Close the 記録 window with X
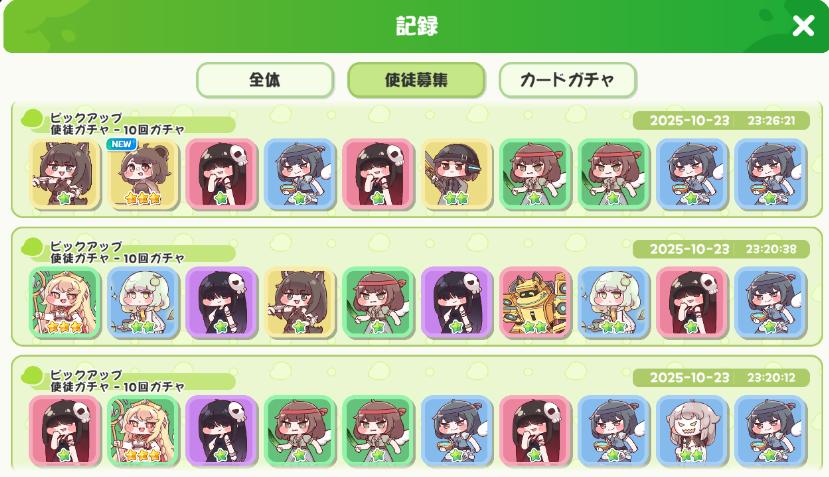This screenshot has height=477, width=829. (x=803, y=25)
